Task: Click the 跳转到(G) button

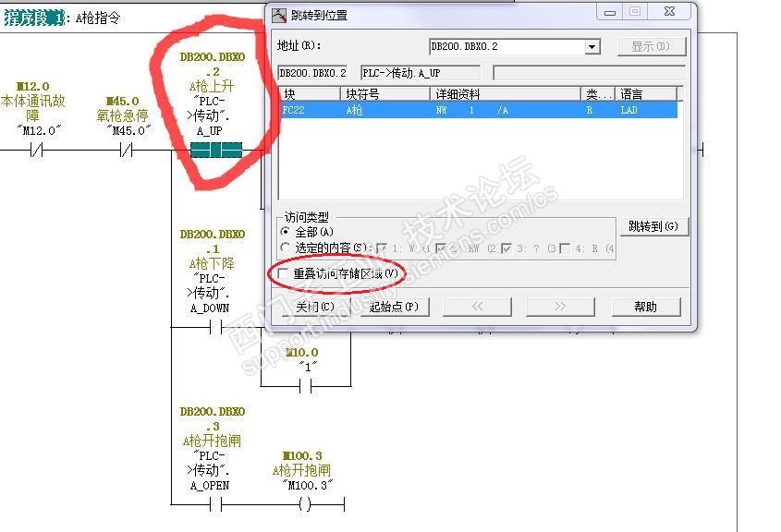Action: click(653, 226)
